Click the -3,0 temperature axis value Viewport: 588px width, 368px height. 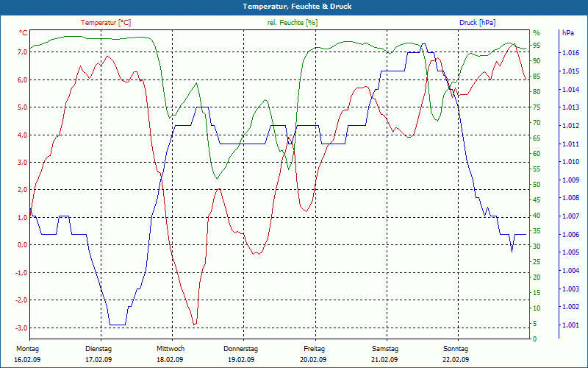[21, 328]
